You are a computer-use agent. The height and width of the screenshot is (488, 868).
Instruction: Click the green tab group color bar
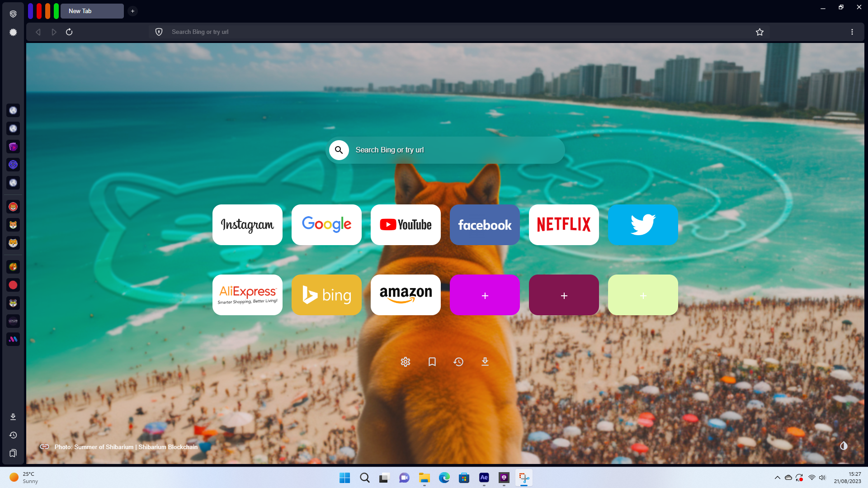click(56, 11)
